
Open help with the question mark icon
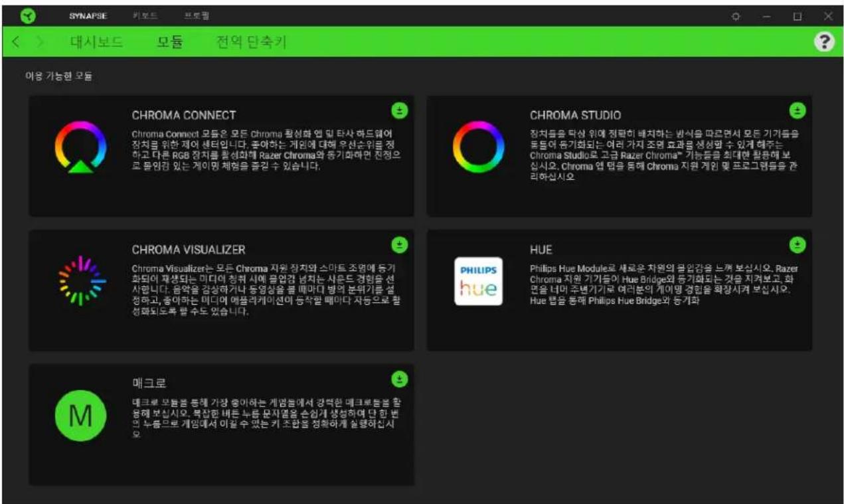click(823, 42)
